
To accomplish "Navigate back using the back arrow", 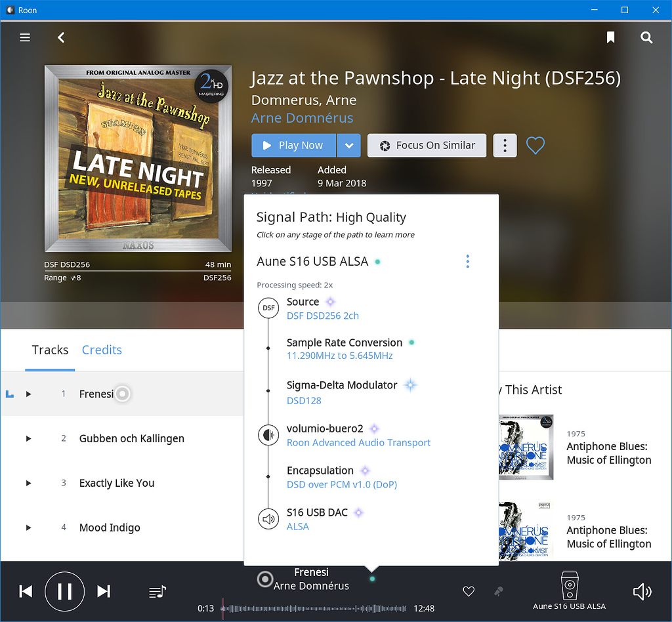I will (60, 37).
